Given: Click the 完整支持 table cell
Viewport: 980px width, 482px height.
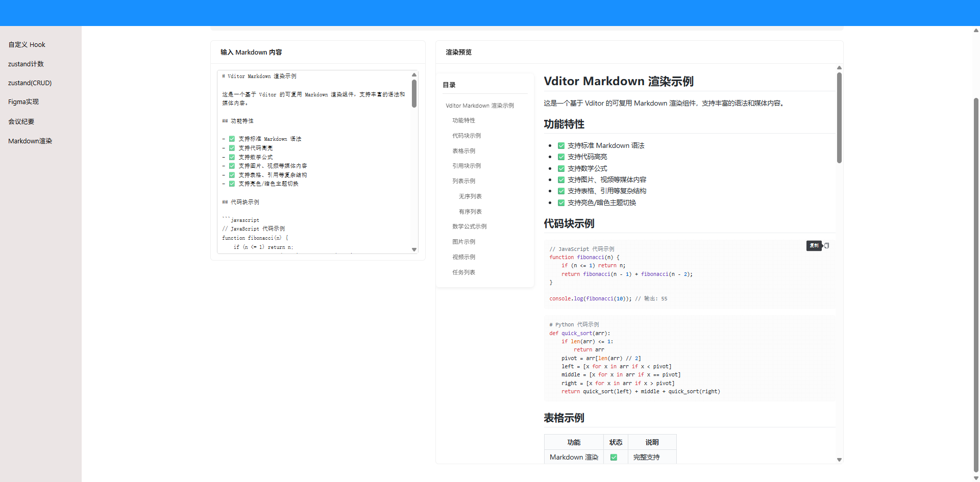Looking at the screenshot, I should [652, 457].
